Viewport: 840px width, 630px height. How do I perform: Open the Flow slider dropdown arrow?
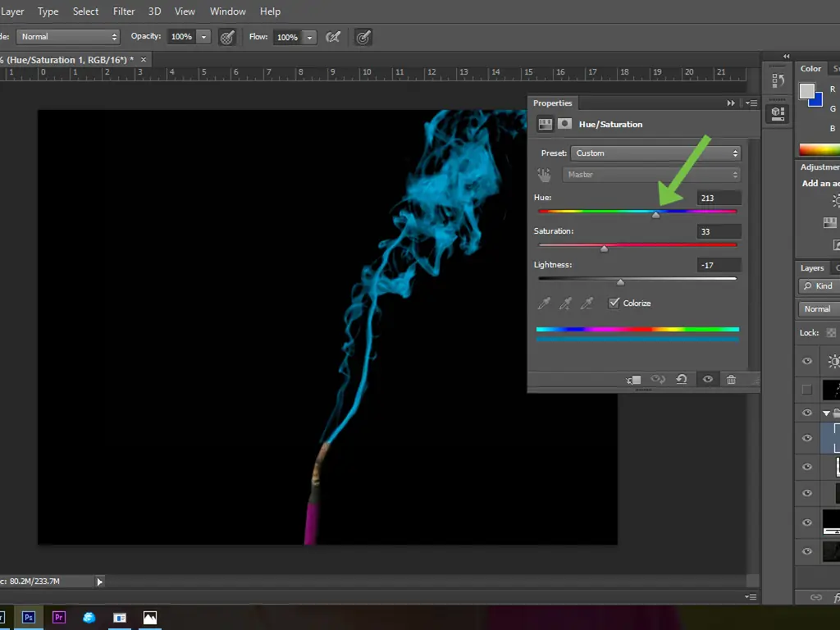[x=309, y=37]
